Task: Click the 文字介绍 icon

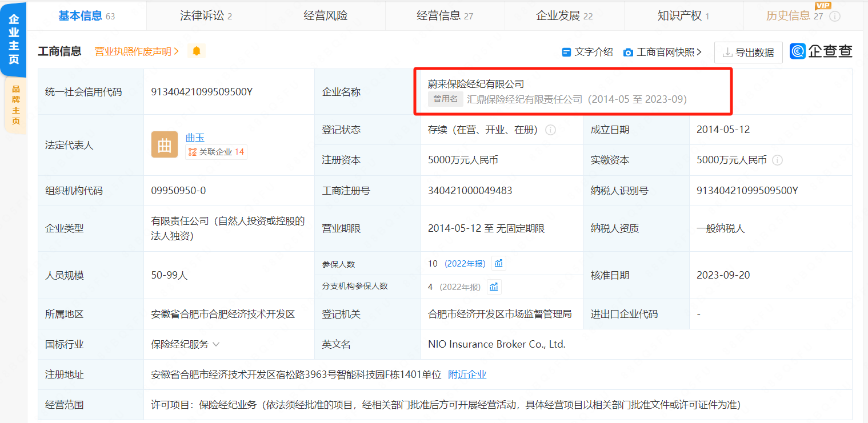Action: tap(566, 52)
